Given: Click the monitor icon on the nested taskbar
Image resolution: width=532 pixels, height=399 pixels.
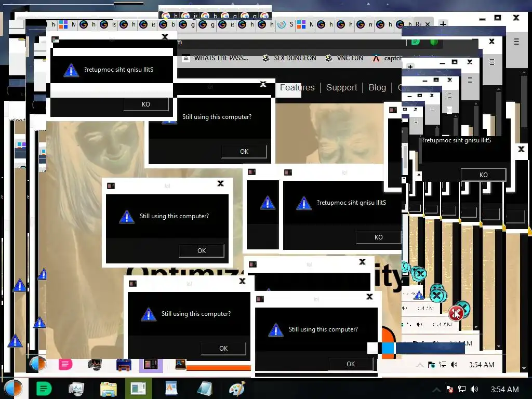Looking at the screenshot, I should point(95,365).
